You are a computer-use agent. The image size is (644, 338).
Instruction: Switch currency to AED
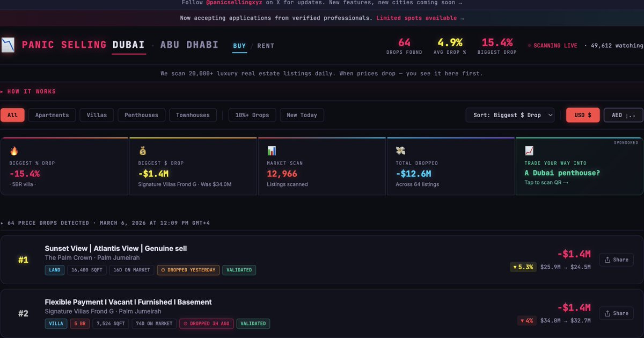623,115
